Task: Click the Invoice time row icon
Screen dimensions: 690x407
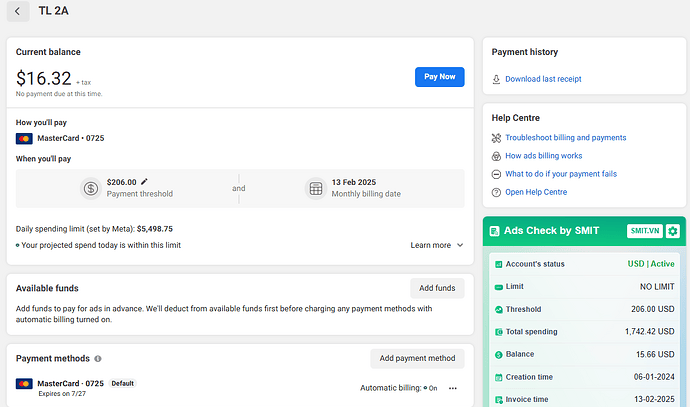Action: pyautogui.click(x=499, y=400)
